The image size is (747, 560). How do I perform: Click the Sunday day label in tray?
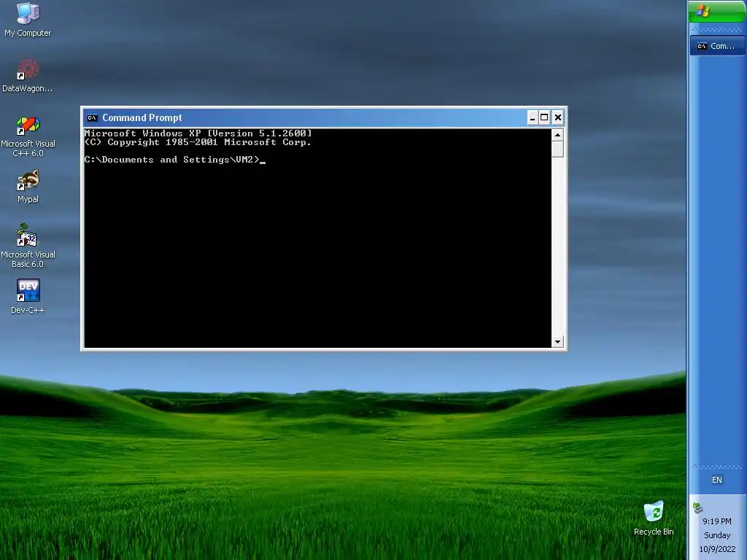pos(717,535)
